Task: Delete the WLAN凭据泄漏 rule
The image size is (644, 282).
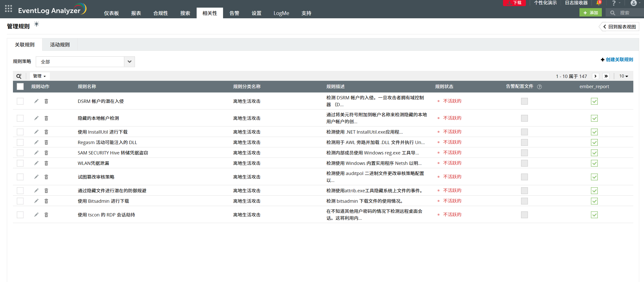Action: [46, 163]
